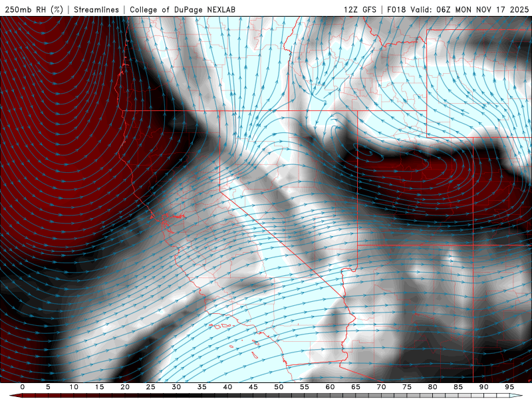Click the '80' colorbar scale label
This screenshot has width=532, height=399.
point(432,387)
